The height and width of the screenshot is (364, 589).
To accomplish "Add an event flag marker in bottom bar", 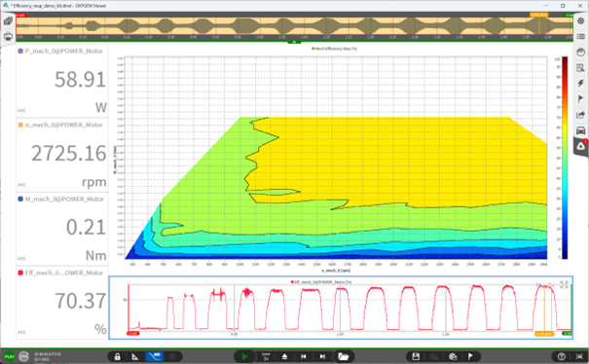I will point(470,356).
